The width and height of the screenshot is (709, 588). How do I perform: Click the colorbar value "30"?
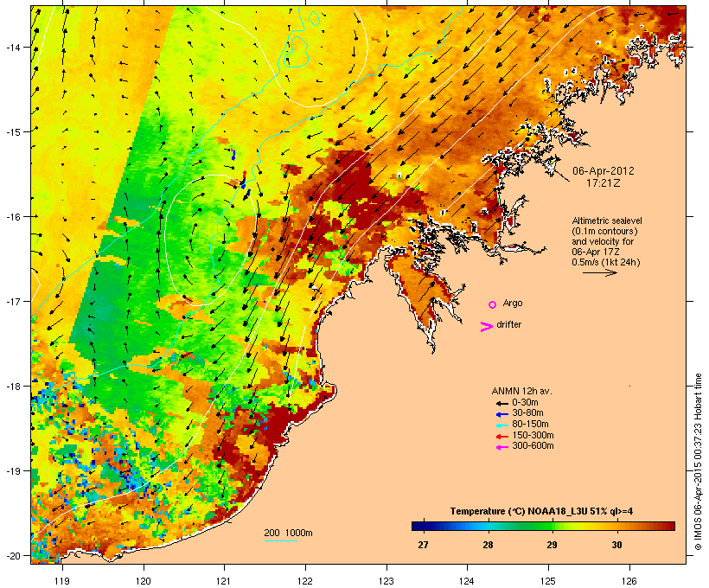coord(616,545)
